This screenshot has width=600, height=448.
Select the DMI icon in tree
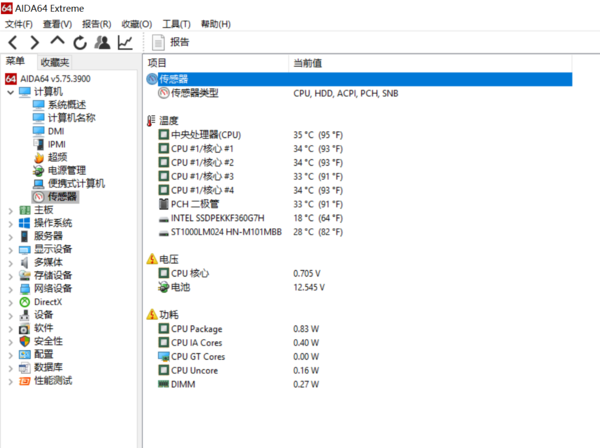[39, 131]
